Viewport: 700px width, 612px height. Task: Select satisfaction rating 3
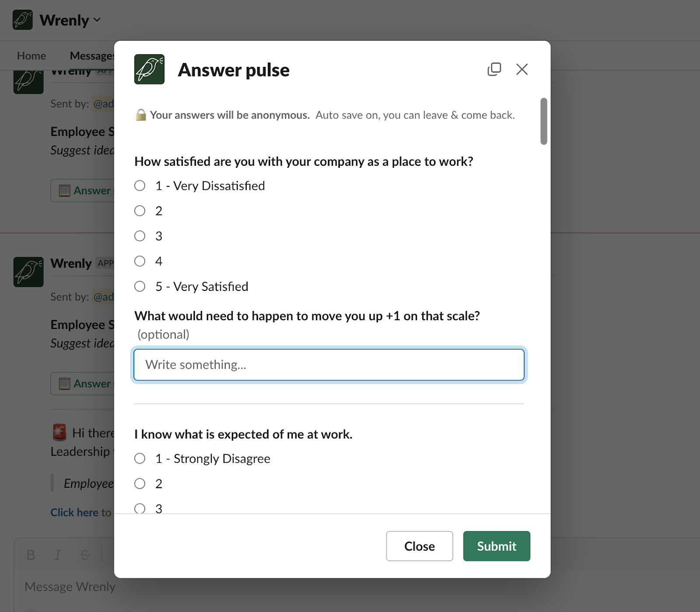[x=140, y=236]
